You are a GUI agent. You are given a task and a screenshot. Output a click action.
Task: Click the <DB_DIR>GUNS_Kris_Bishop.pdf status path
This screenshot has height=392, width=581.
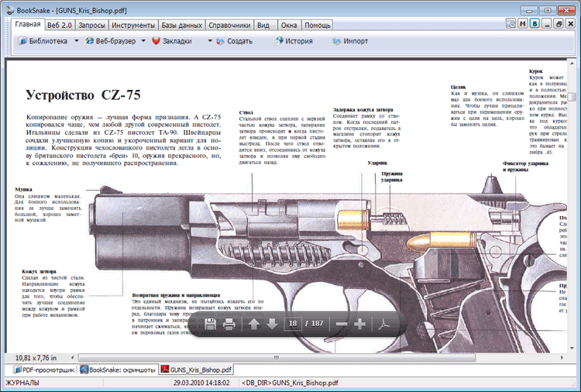tap(290, 383)
